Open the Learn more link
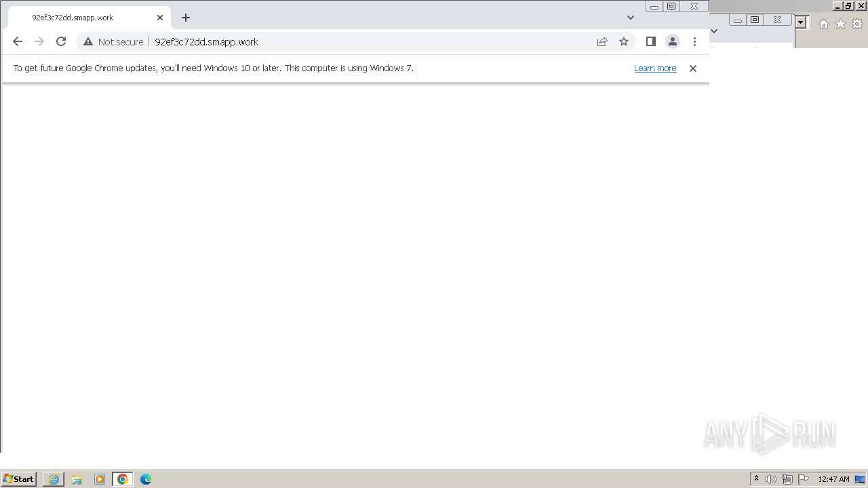 click(655, 68)
